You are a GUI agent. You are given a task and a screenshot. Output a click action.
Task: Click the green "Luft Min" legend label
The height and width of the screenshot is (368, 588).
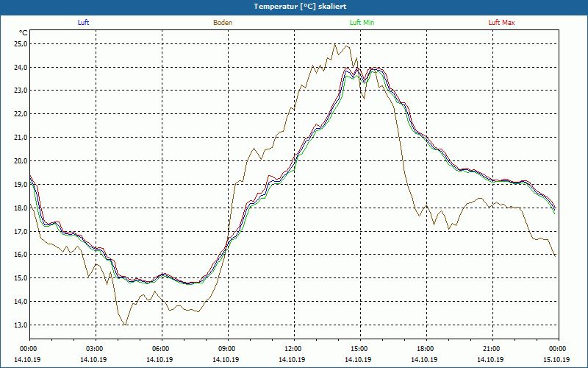tap(362, 23)
